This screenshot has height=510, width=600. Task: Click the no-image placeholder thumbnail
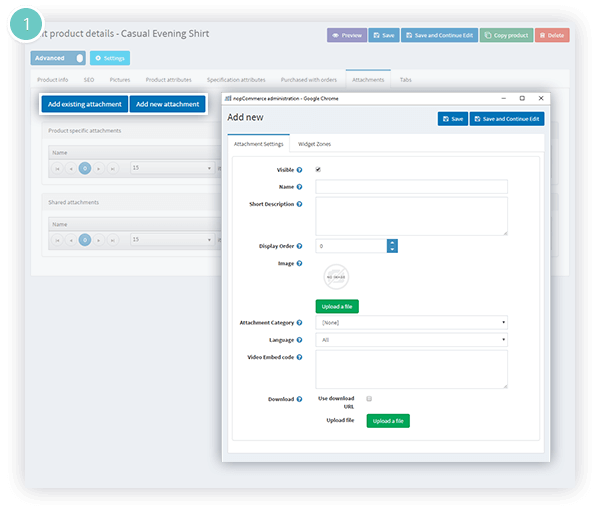pyautogui.click(x=336, y=277)
